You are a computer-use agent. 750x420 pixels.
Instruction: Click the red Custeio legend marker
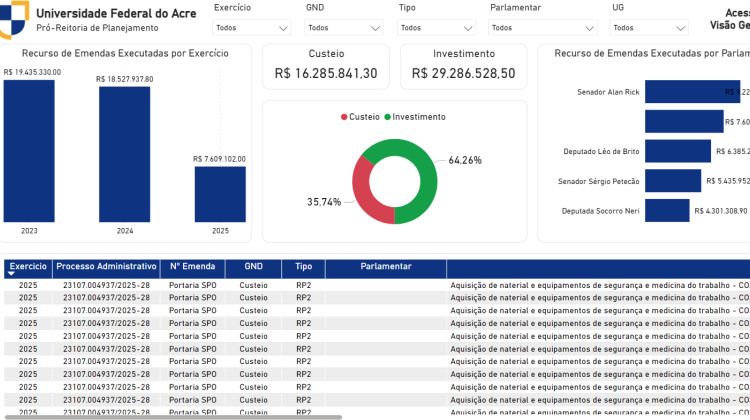[344, 117]
